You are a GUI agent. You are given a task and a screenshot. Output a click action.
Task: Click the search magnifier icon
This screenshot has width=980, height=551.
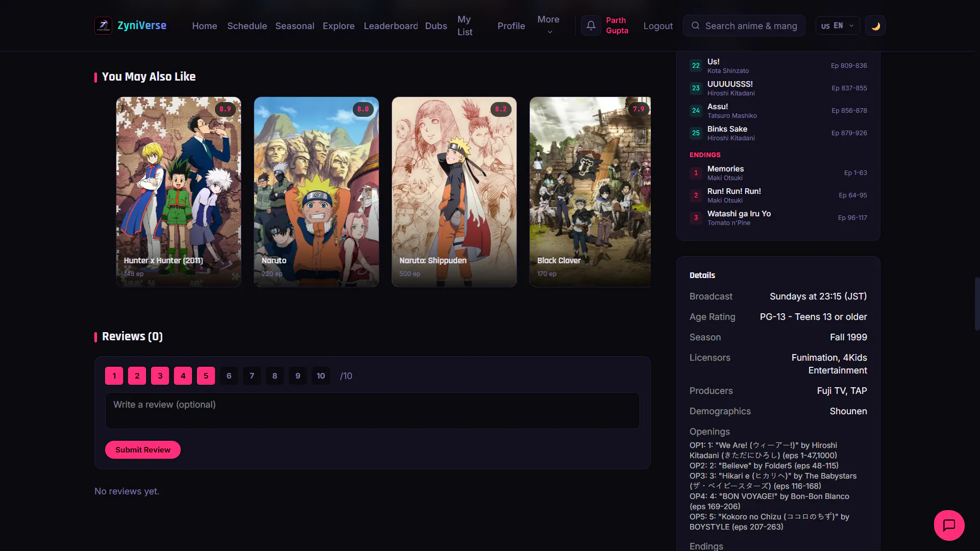(695, 26)
